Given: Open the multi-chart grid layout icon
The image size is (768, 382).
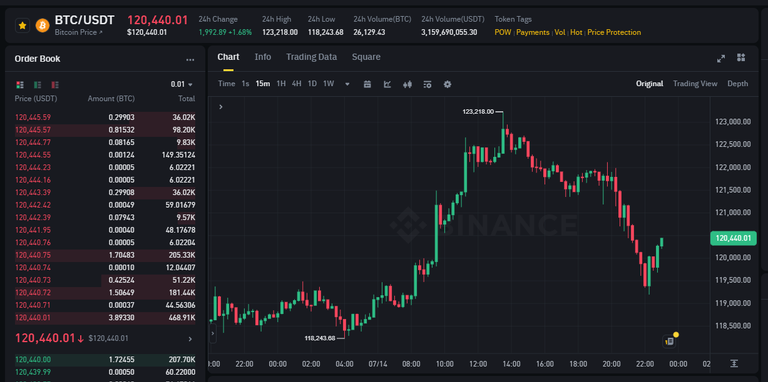Looking at the screenshot, I should tap(741, 58).
